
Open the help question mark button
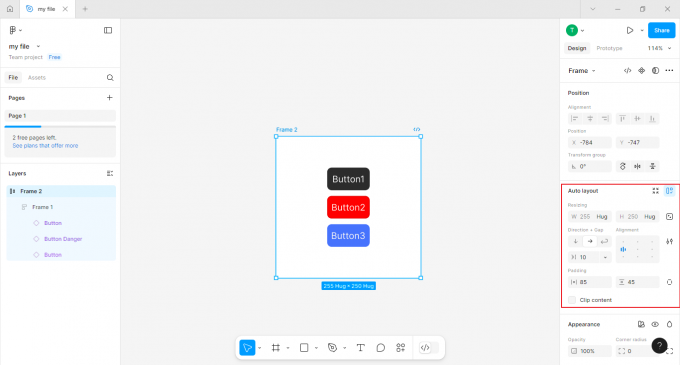[659, 345]
